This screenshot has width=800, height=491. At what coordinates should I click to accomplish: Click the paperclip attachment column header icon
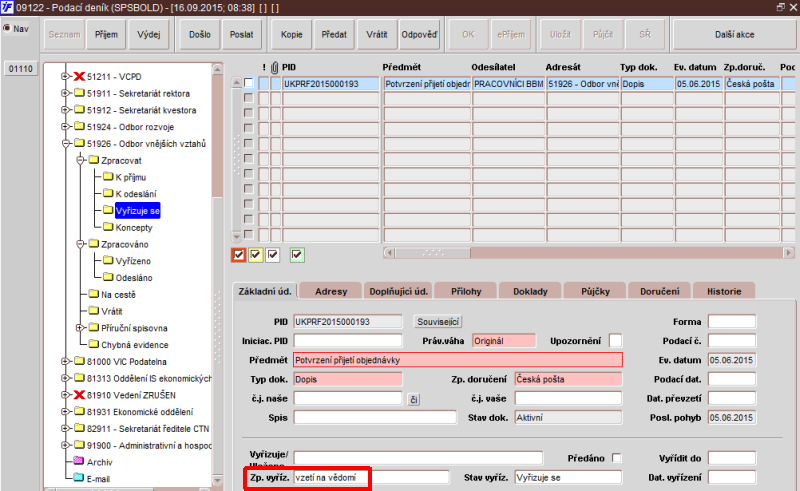[x=274, y=67]
